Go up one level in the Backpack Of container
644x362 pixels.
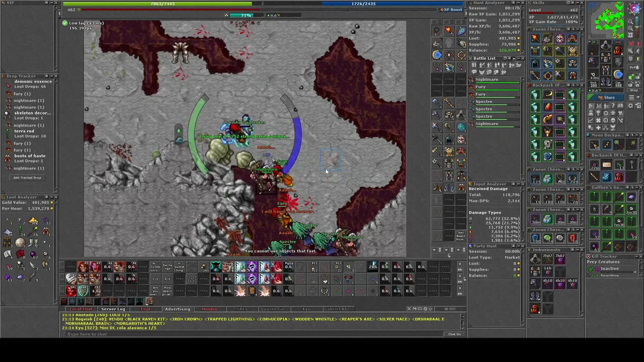click(x=574, y=85)
